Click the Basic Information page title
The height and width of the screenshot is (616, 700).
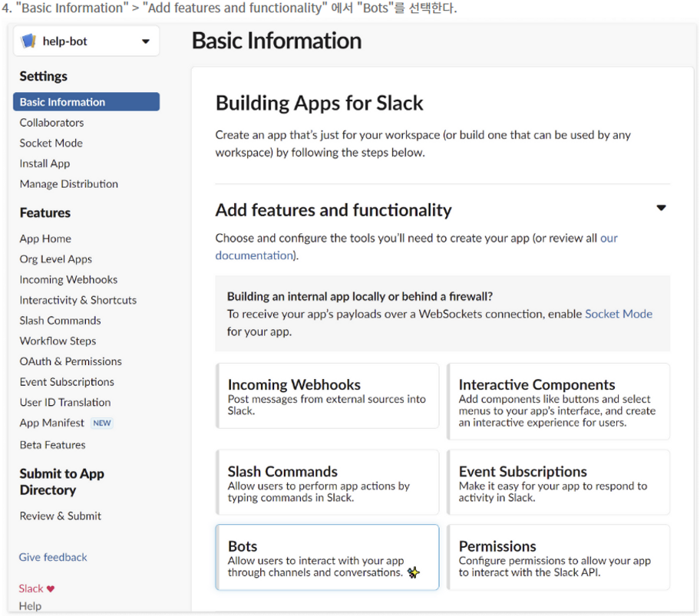coord(277,41)
